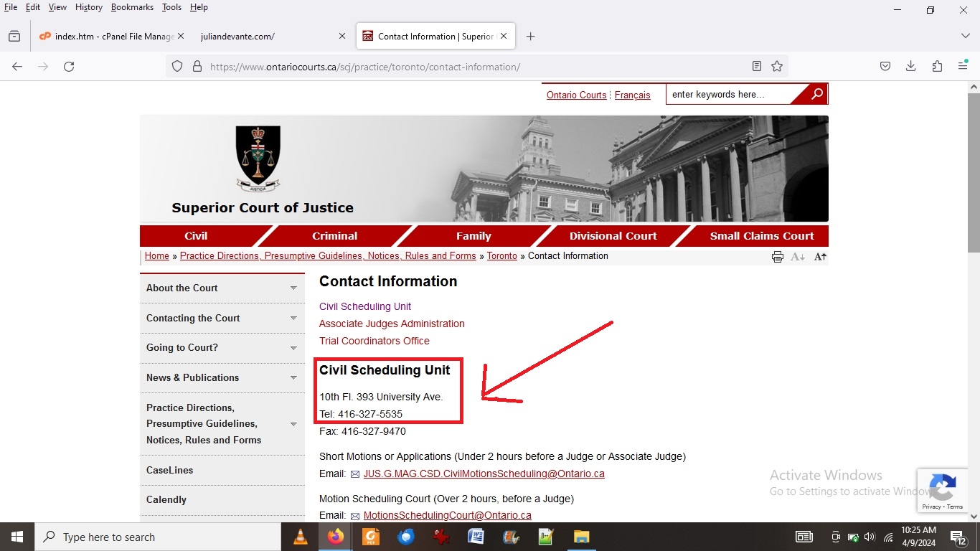Click the browser Reload page icon
This screenshot has width=980, height=551.
pyautogui.click(x=69, y=67)
